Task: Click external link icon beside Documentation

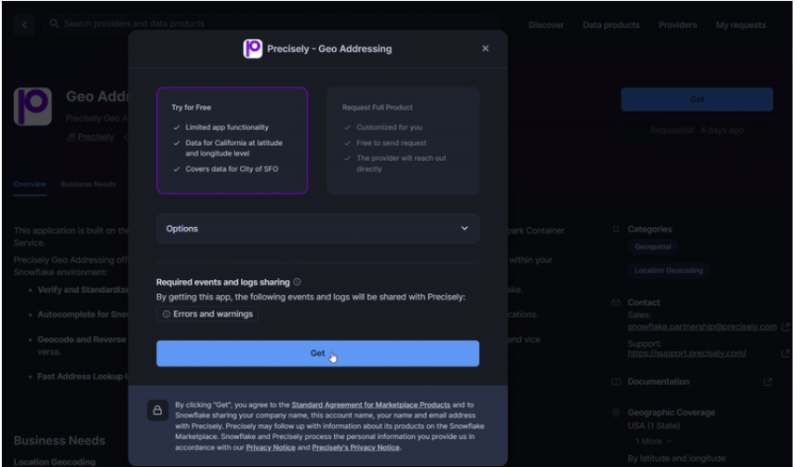Action: point(768,382)
